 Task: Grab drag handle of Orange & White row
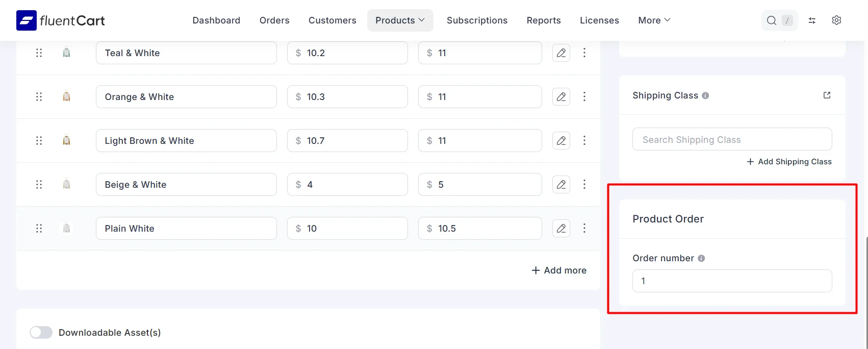pos(39,97)
